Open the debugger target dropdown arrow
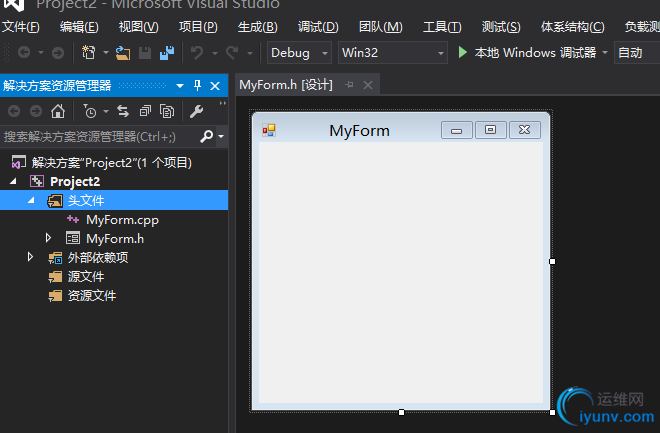The image size is (660, 433). pos(605,53)
